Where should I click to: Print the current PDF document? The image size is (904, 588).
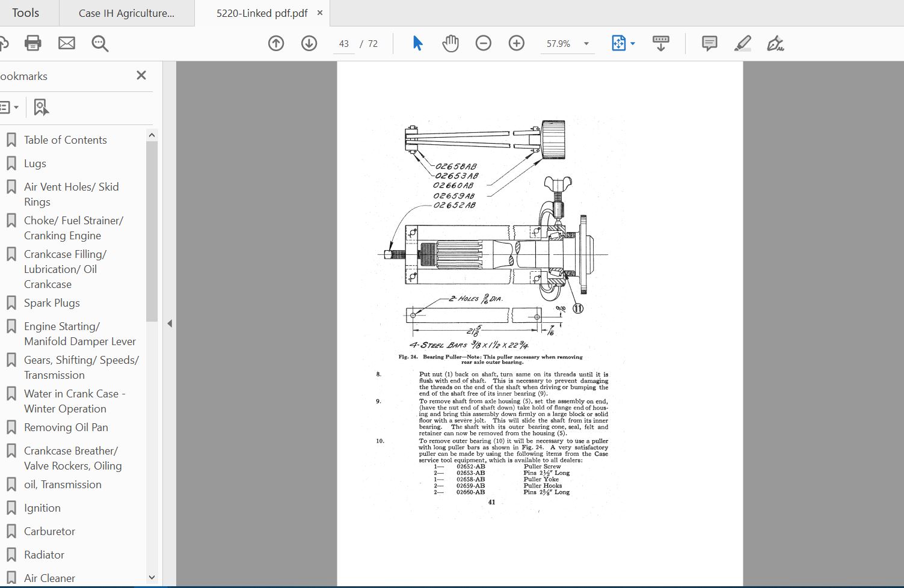[32, 43]
